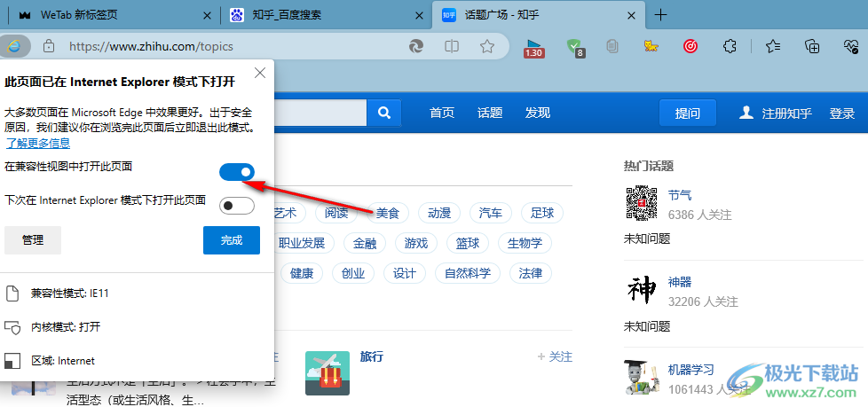This screenshot has height=407, width=868.
Task: Open browser essentials heart icon
Action: point(850,46)
